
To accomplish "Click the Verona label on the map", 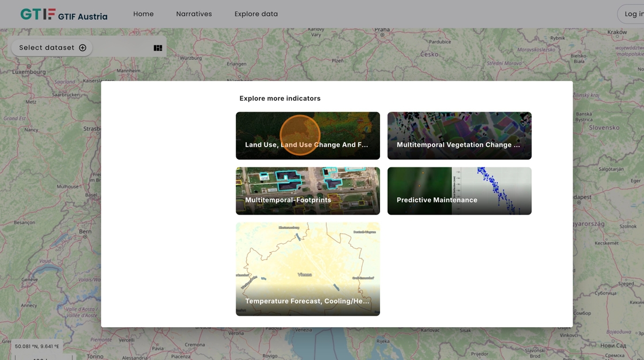I will 236,333.
